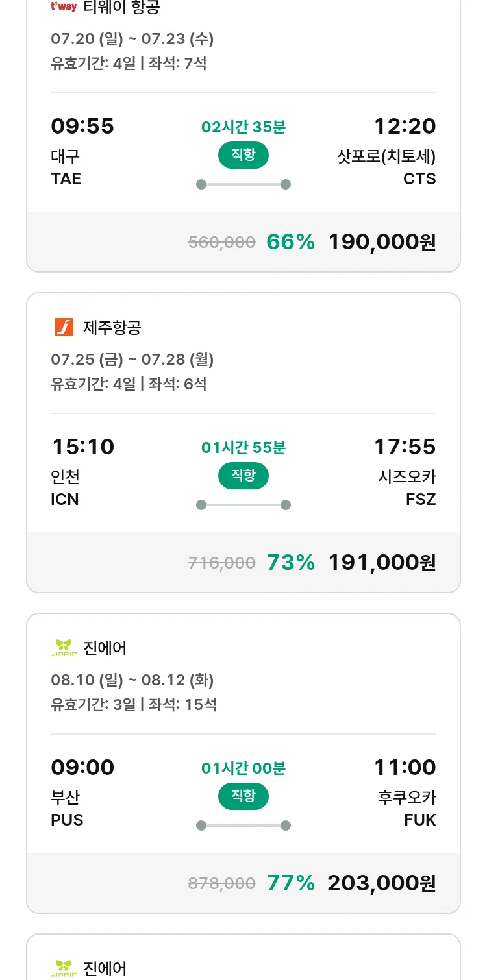Click the Jin Air logo on the bottom card
The image size is (487, 980).
[64, 968]
